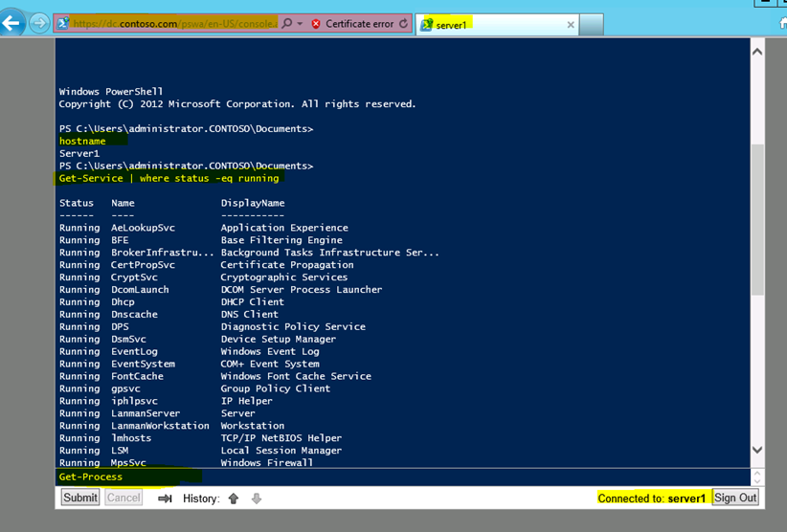Sign Out of the console session
Image resolution: width=787 pixels, height=532 pixels.
pyautogui.click(x=735, y=498)
